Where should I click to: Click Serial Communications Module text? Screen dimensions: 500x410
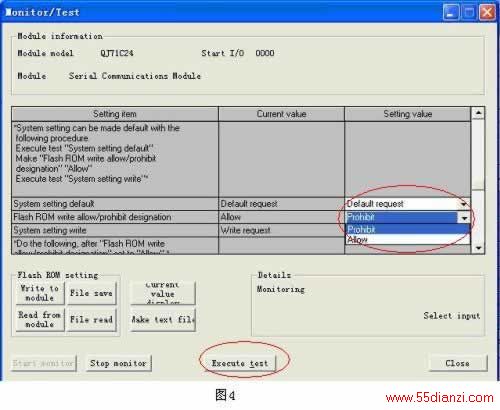coord(135,76)
